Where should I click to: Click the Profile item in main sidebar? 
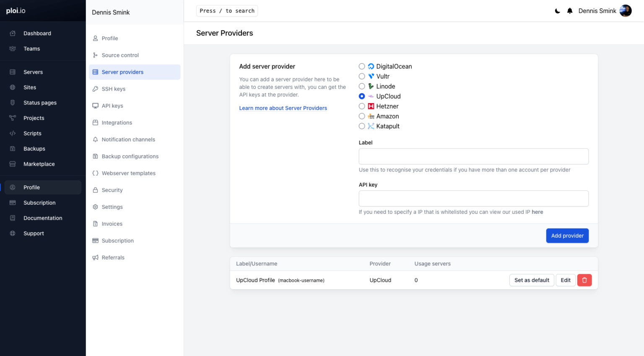coord(43,187)
